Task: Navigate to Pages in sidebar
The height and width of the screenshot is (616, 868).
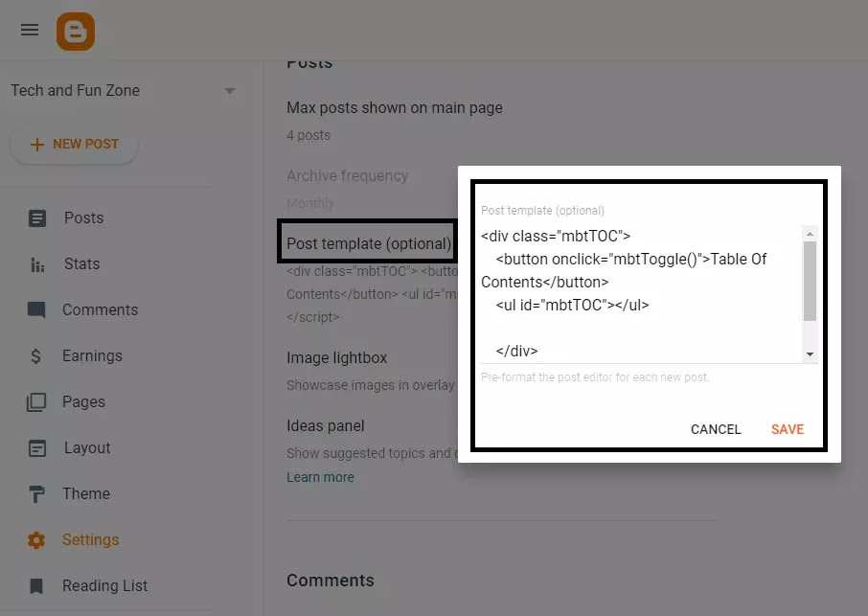Action: point(83,401)
